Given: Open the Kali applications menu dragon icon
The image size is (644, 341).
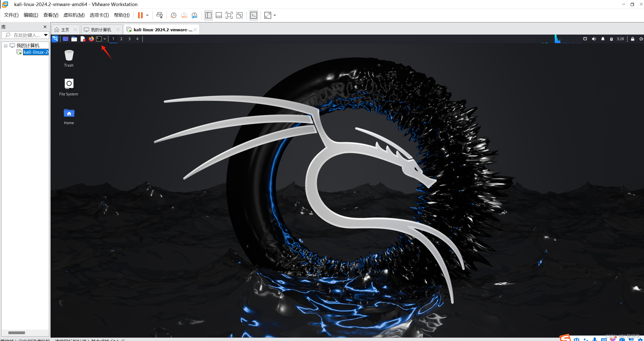Looking at the screenshot, I should tap(55, 39).
